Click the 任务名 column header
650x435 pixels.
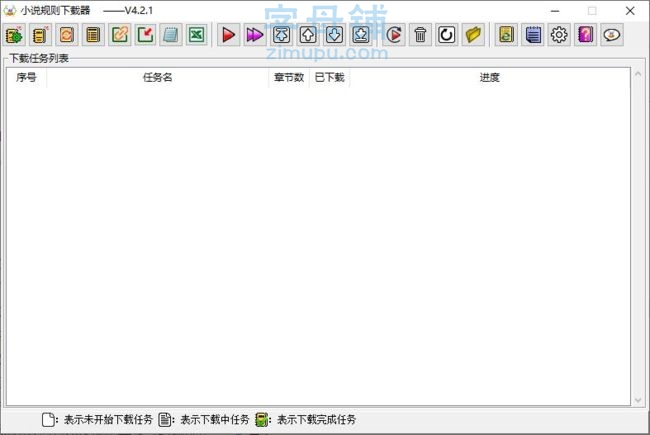pos(158,78)
